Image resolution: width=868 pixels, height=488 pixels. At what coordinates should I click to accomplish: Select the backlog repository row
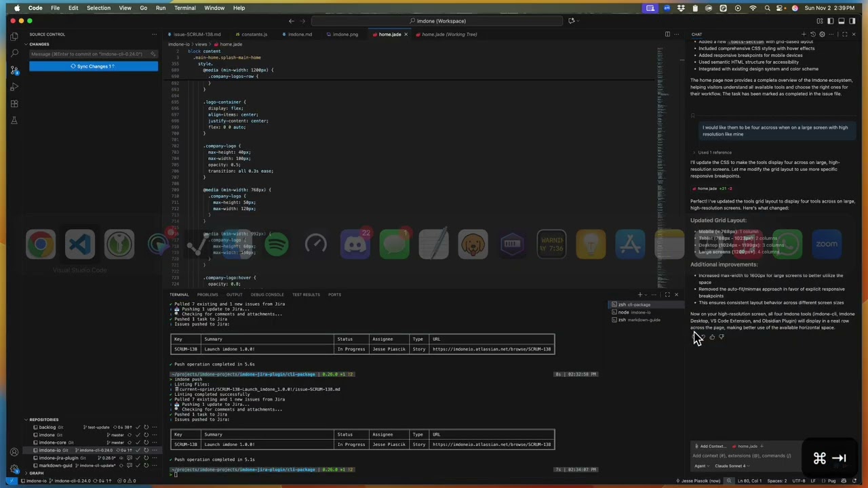pos(94,427)
